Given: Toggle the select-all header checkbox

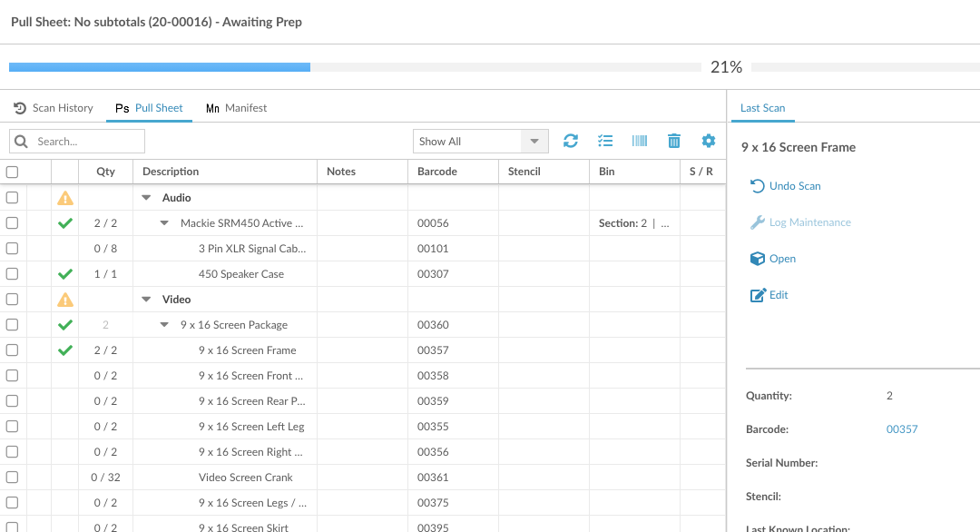Looking at the screenshot, I should (12, 172).
